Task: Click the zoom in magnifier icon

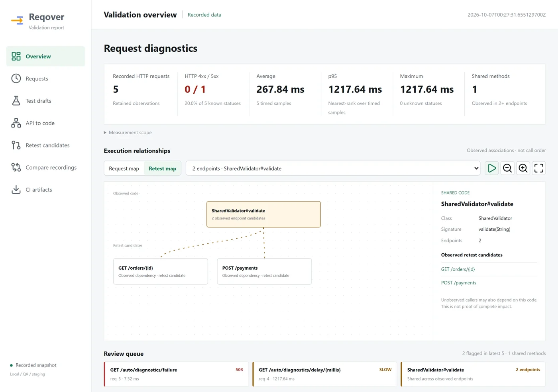Action: [523, 168]
